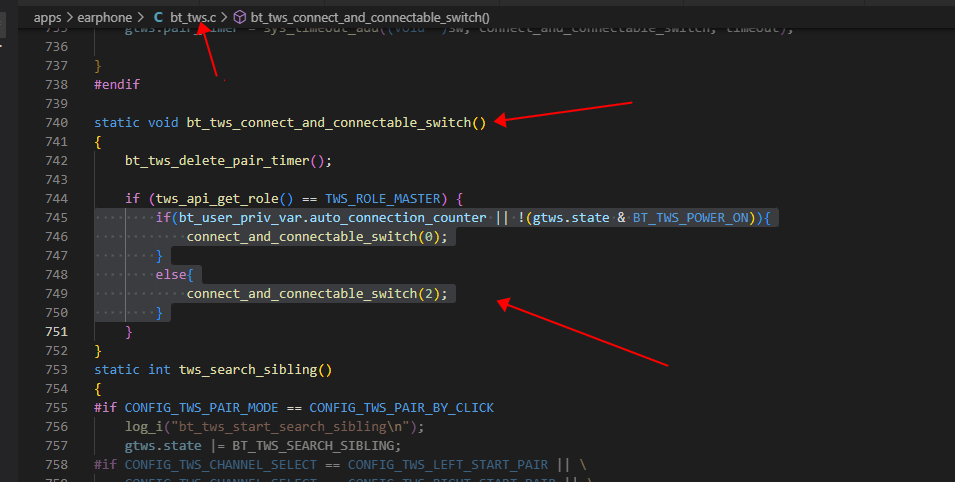Click the cube symbol icon in breadcrumb
Screen dimensions: 955x482
click(x=240, y=17)
